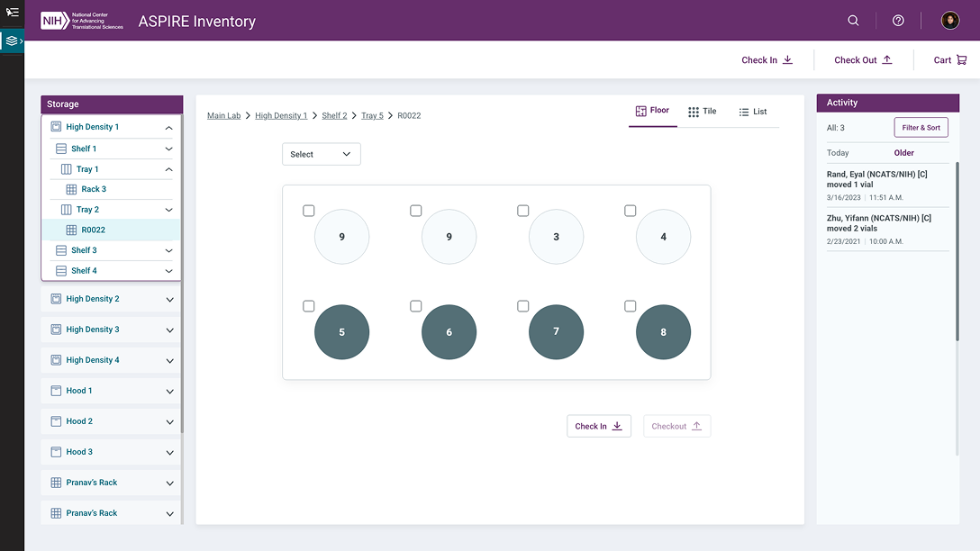The height and width of the screenshot is (551, 980).
Task: Open the Shelf 2 breadcrumb link
Action: coord(334,116)
